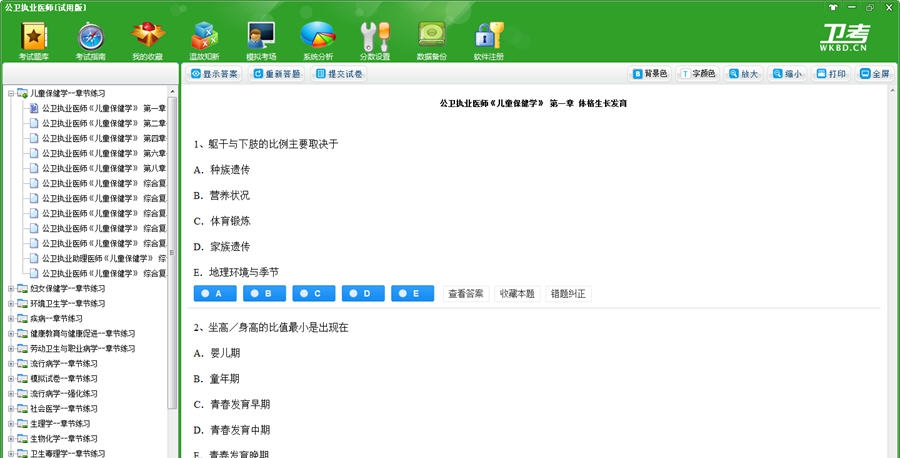Collapse the 儿童保健学 chapter practice tree
Viewport: 900px width, 458px height.
11,93
